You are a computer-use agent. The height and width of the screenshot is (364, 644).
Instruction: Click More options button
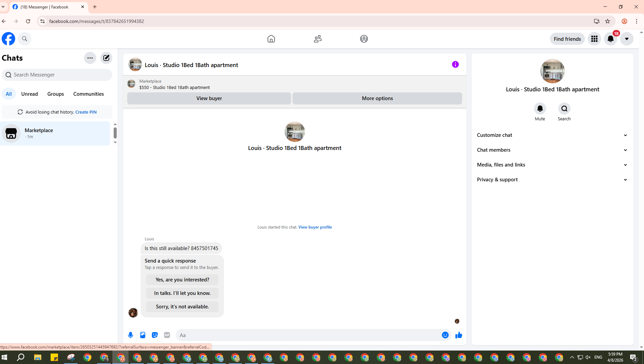pyautogui.click(x=377, y=98)
